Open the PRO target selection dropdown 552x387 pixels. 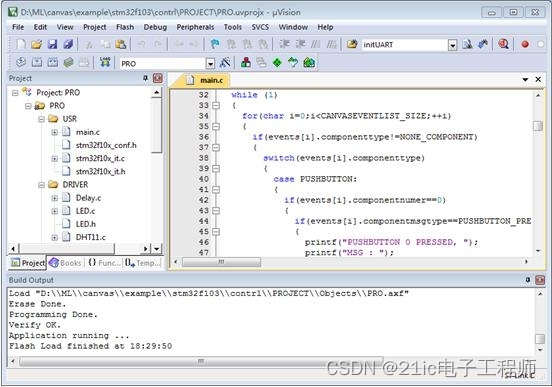(x=210, y=64)
